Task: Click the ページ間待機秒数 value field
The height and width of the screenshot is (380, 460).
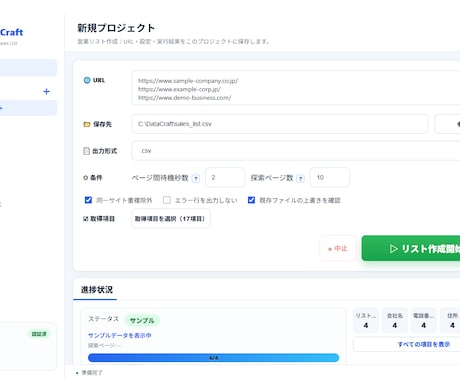Action: tap(225, 177)
